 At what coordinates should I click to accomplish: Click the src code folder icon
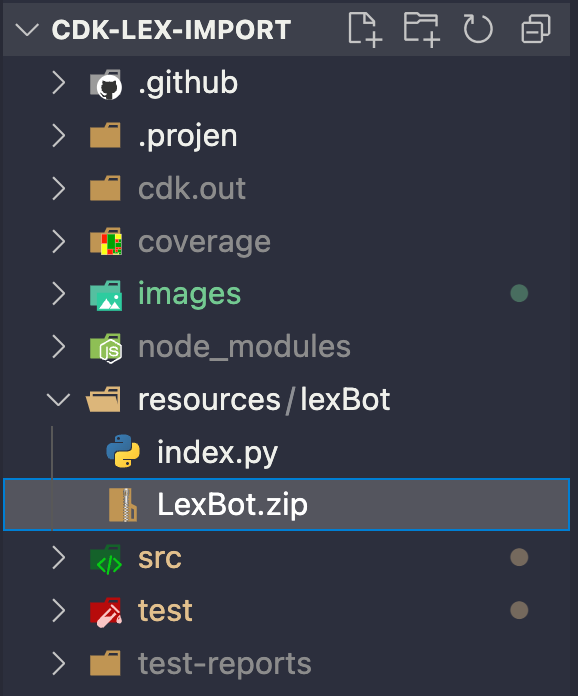(106, 559)
